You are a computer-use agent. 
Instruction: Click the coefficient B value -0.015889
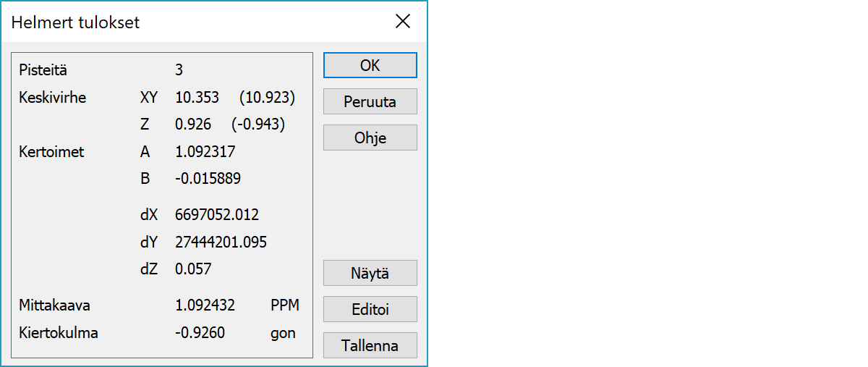pyautogui.click(x=208, y=179)
